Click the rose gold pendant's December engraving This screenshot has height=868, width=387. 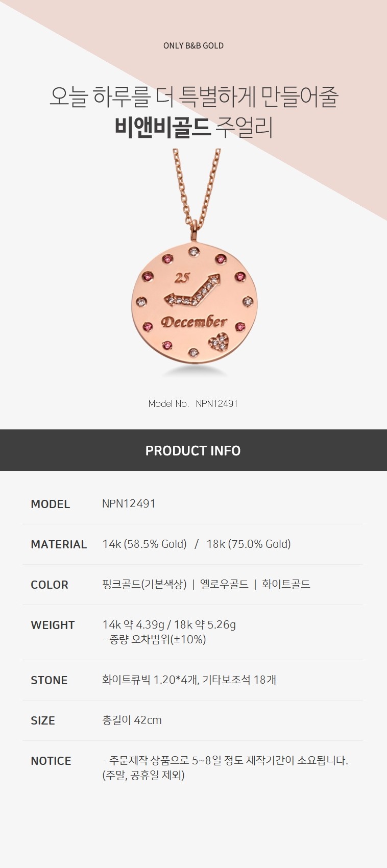point(194,322)
